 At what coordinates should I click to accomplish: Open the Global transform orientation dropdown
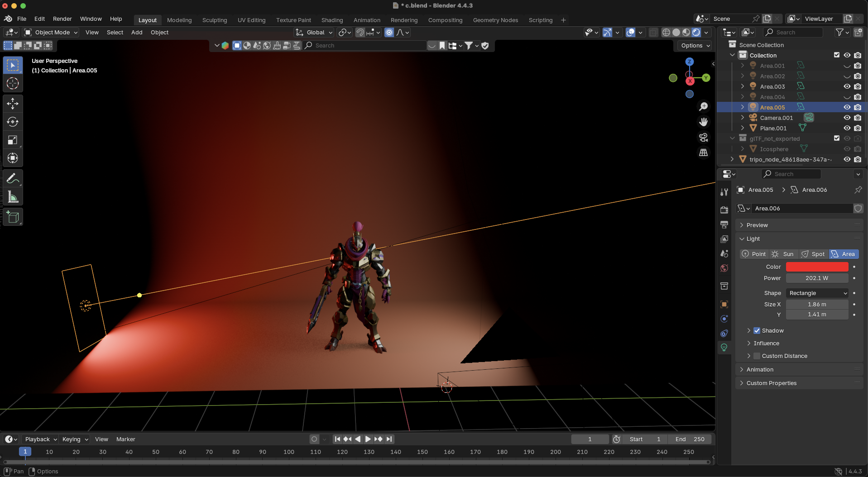314,32
